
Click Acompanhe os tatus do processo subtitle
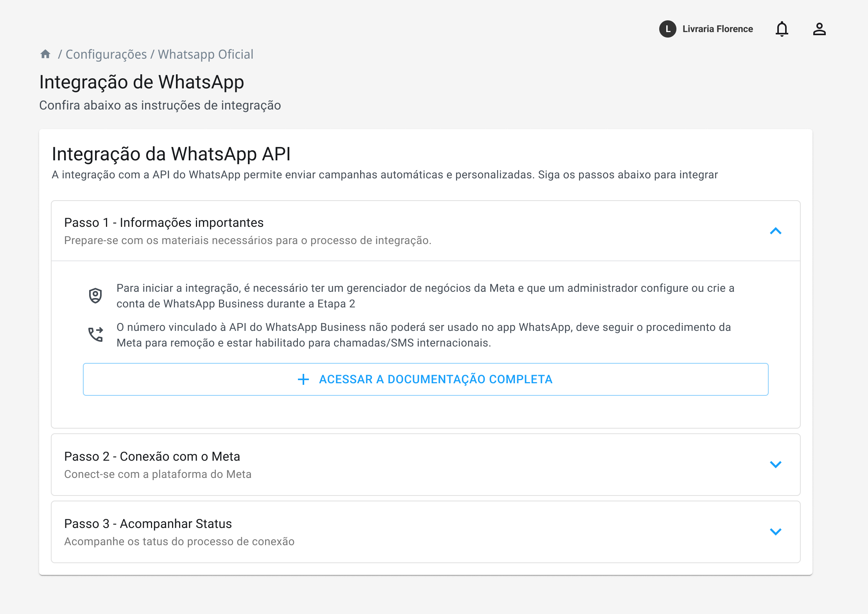179,541
